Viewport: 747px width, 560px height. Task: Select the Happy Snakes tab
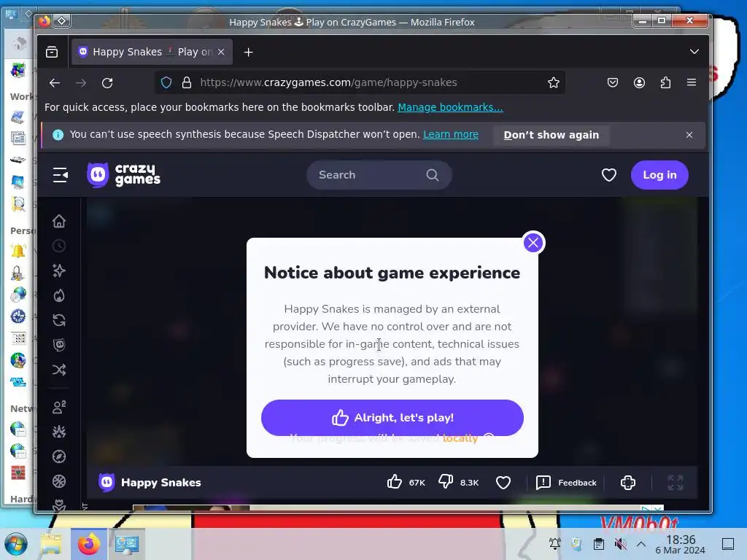(x=152, y=52)
